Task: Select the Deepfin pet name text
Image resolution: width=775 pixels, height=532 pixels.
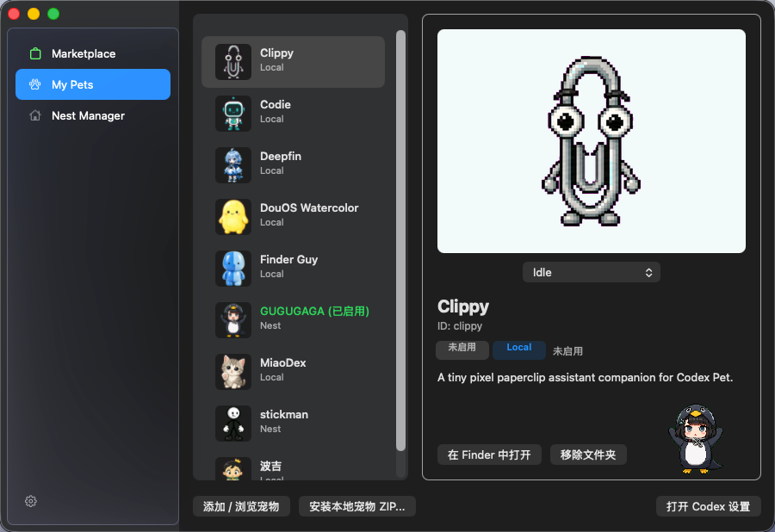Action: click(x=281, y=156)
